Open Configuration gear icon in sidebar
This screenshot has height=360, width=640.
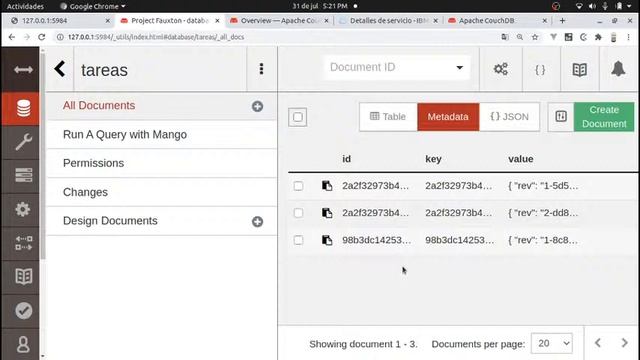(23, 209)
